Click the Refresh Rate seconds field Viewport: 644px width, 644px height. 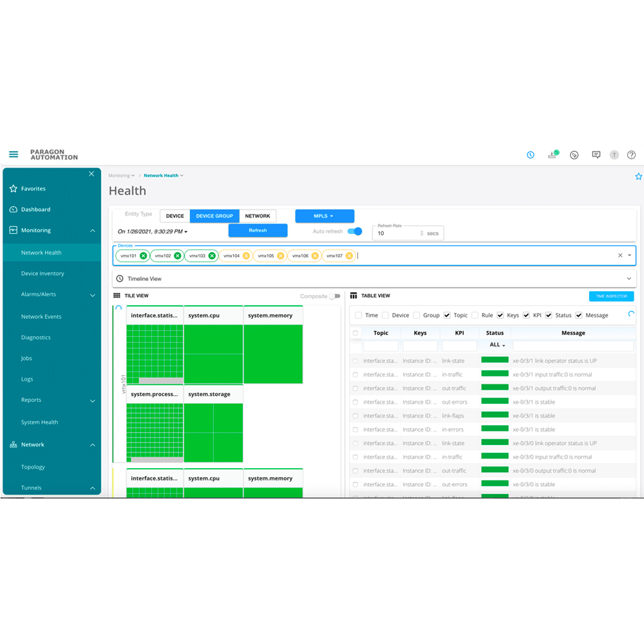point(408,233)
